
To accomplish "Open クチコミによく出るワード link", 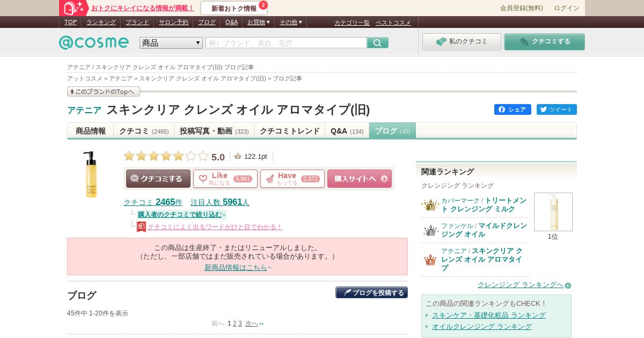I will click(215, 227).
